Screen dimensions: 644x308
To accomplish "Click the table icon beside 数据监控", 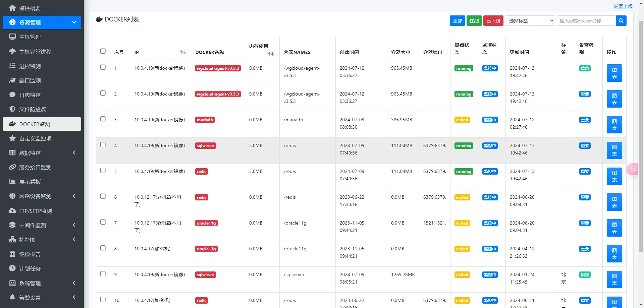I will (x=12, y=152).
